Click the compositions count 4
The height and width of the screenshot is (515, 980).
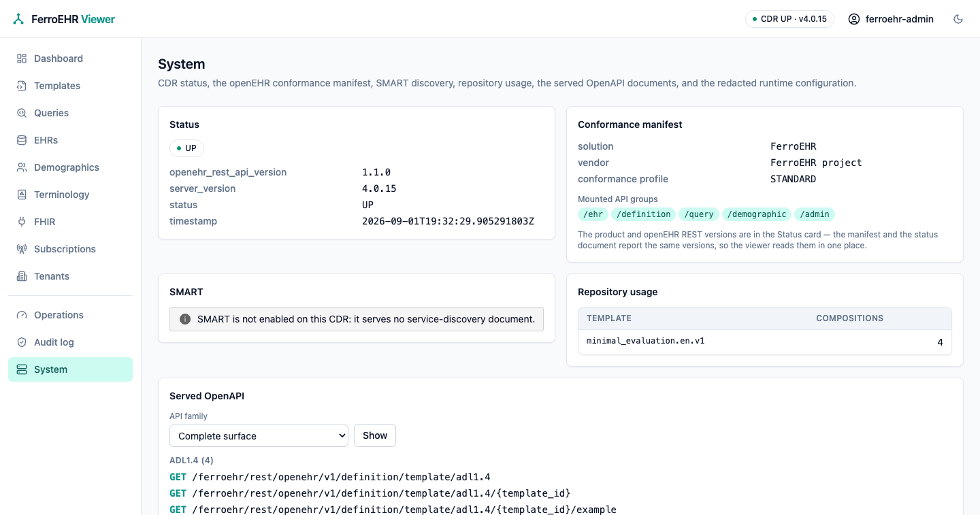(x=940, y=342)
